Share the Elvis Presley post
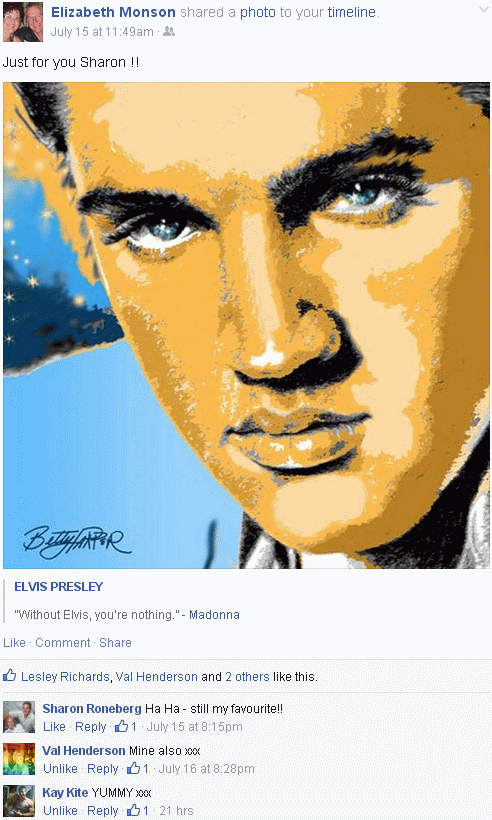The width and height of the screenshot is (492, 820). tap(115, 643)
